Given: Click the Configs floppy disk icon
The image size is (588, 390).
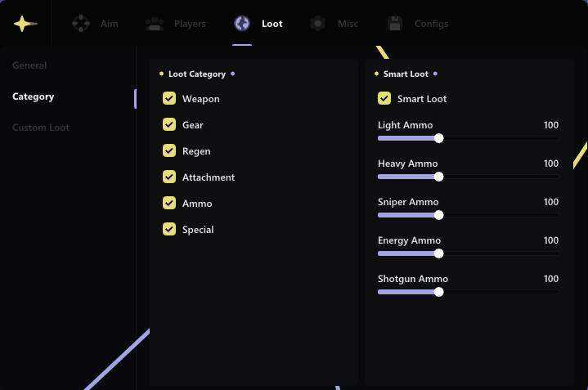Looking at the screenshot, I should 395,23.
